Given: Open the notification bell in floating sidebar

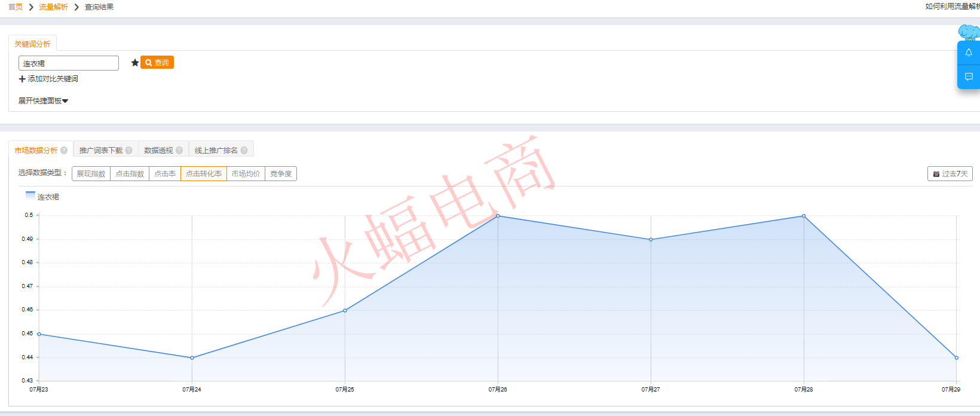Looking at the screenshot, I should [x=969, y=53].
